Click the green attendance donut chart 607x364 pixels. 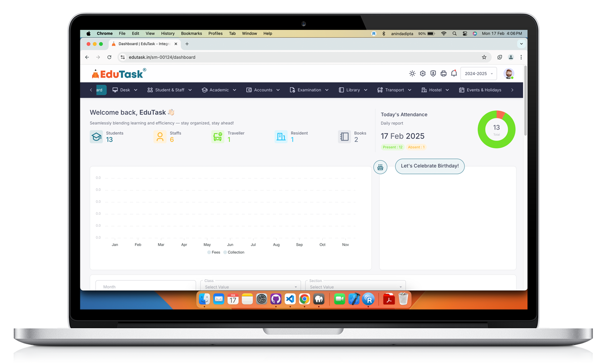click(496, 130)
